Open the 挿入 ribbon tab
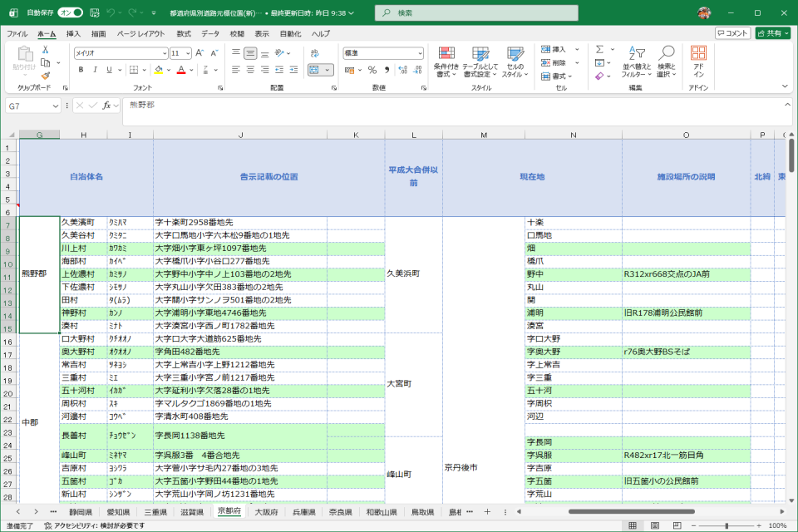Screen dimensions: 798x532 pos(73,33)
